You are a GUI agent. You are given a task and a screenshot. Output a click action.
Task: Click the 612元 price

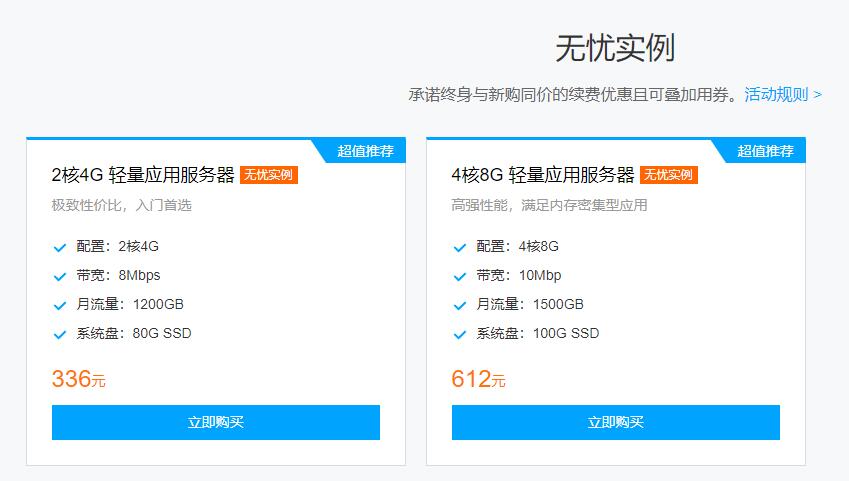[478, 379]
